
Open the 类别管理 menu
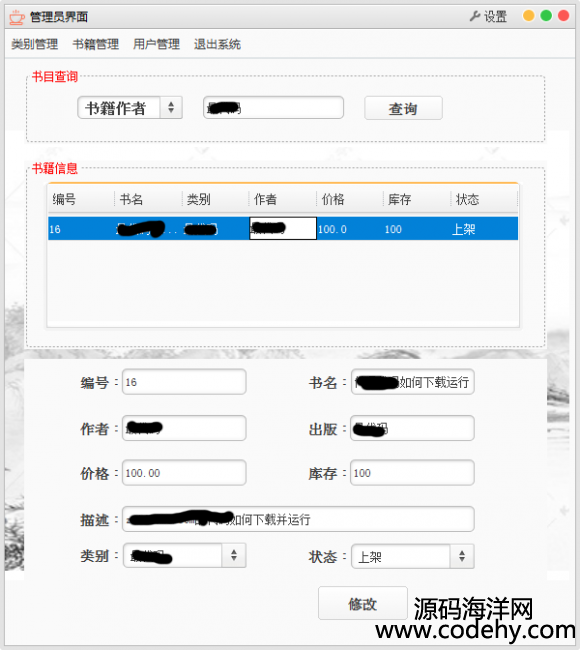tap(34, 44)
